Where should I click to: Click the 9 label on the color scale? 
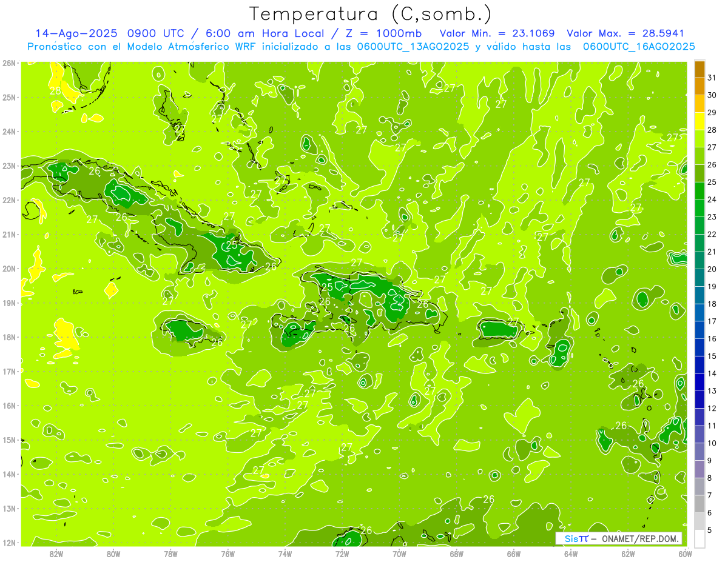(710, 461)
